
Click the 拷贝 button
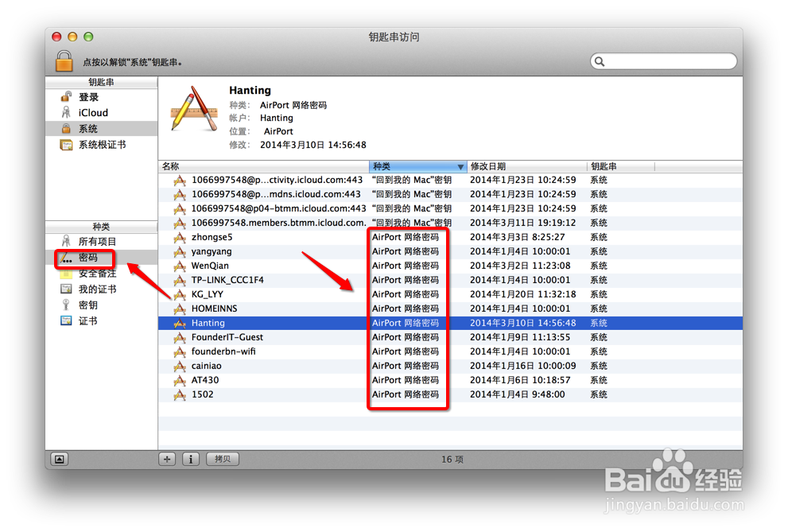[222, 459]
